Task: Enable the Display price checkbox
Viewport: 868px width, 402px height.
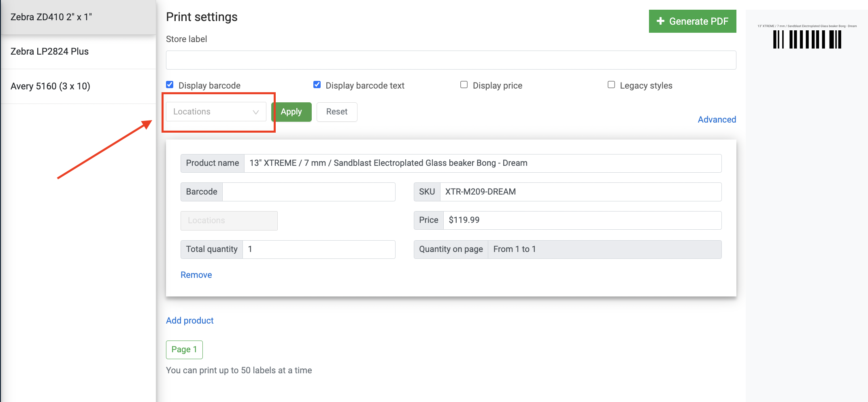Action: click(x=464, y=85)
